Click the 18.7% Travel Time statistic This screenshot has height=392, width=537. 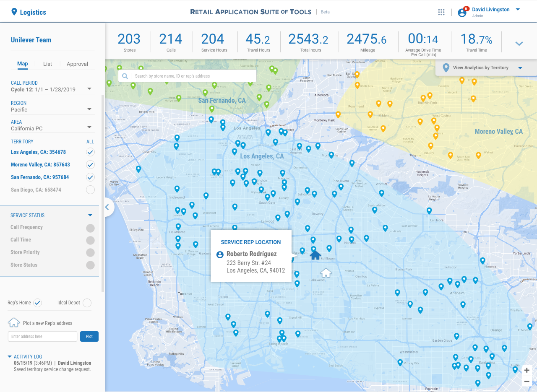point(476,42)
